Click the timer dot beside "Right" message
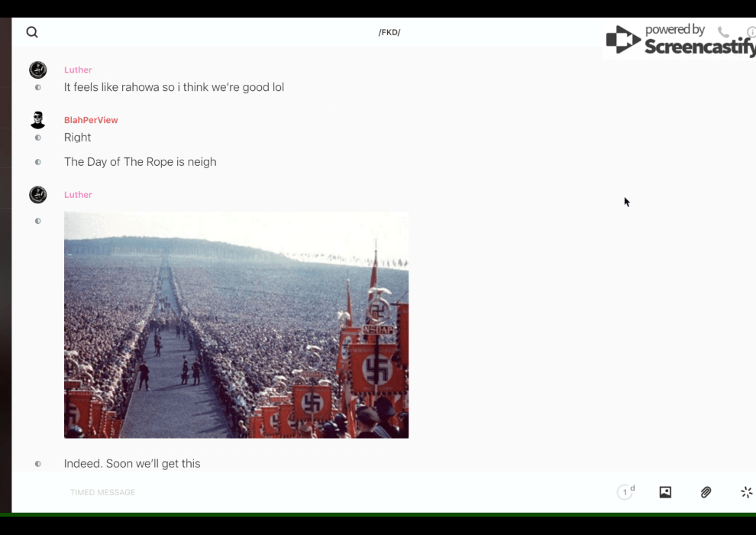Viewport: 756px width, 535px height. 38,138
